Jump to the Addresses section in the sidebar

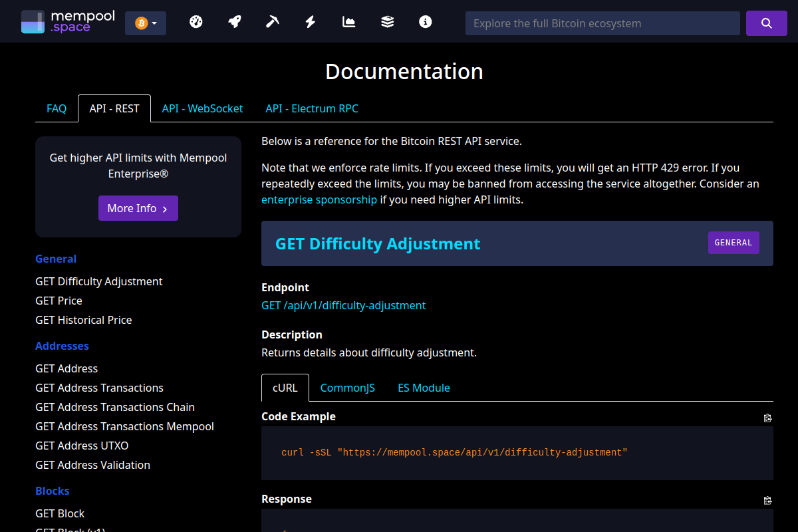62,346
